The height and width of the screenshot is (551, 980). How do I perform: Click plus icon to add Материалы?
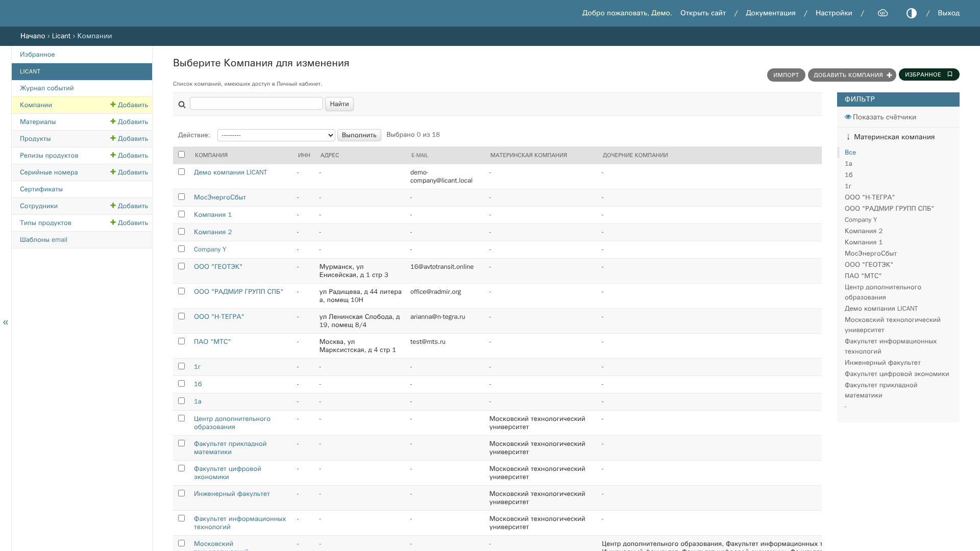[113, 121]
